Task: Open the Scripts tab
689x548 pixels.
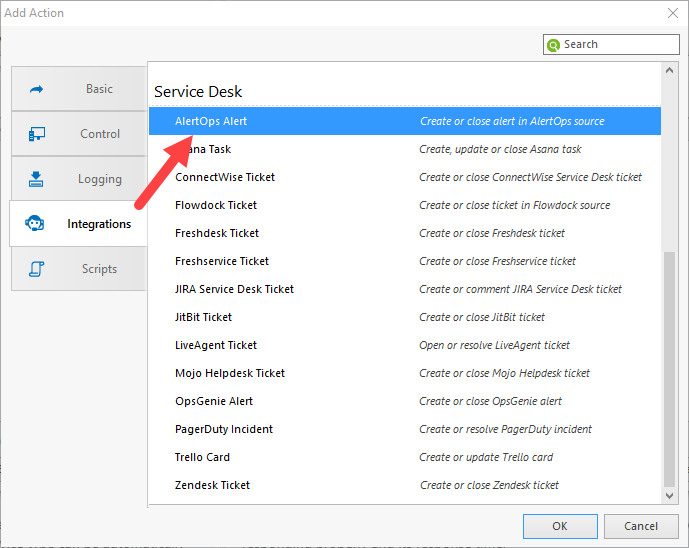Action: pyautogui.click(x=79, y=269)
